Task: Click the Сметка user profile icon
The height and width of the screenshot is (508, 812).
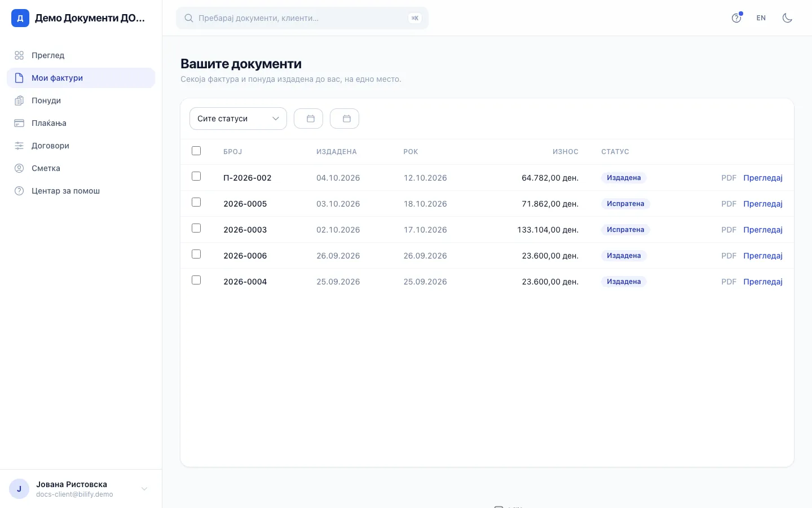Action: (x=19, y=168)
